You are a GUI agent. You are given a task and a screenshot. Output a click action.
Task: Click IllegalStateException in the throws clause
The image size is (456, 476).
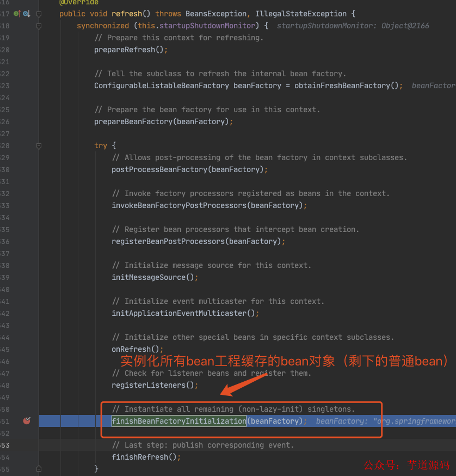pyautogui.click(x=301, y=14)
